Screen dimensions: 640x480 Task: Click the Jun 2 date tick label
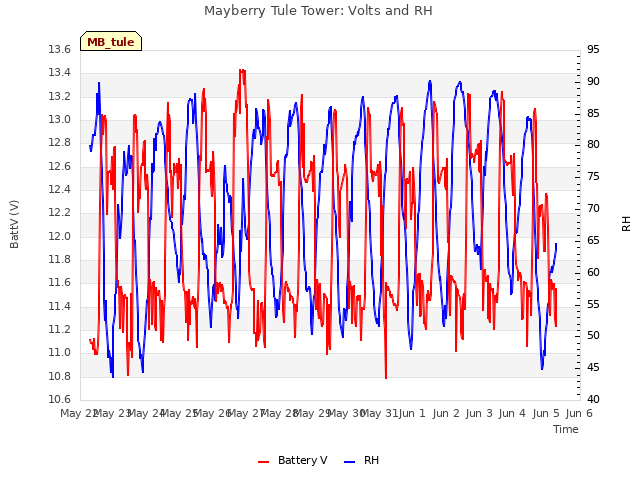point(446,413)
